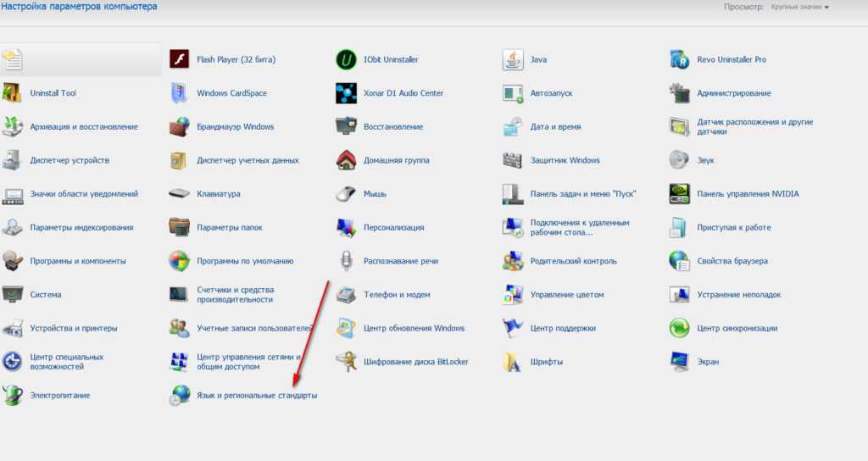This screenshot has width=868, height=461.
Task: Open Revo Uninstaller Pro icon
Action: 680,59
